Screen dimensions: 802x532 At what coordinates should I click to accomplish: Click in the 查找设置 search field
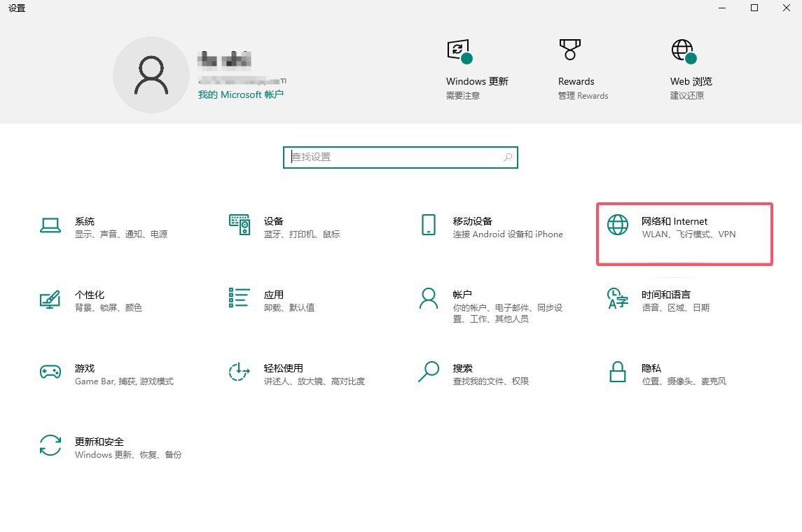[x=392, y=157]
